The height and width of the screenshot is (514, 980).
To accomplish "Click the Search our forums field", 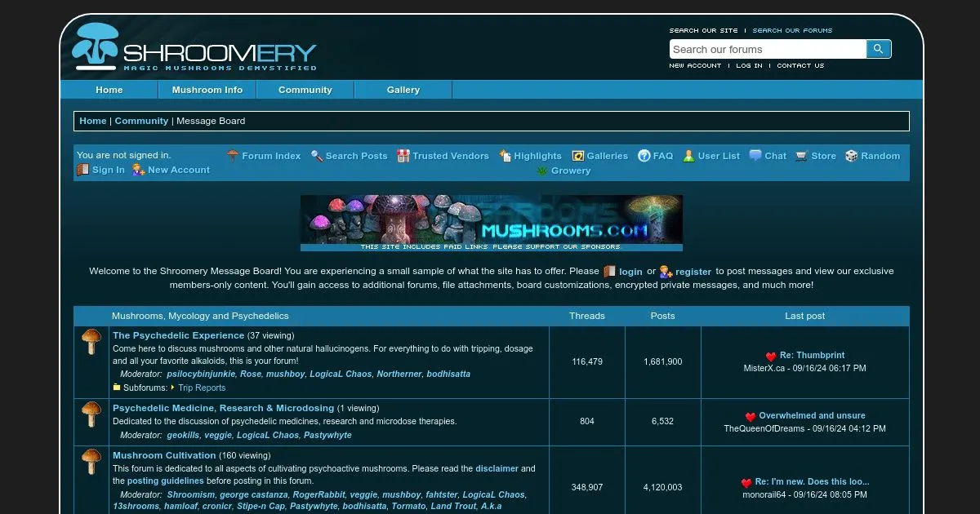I will click(767, 49).
